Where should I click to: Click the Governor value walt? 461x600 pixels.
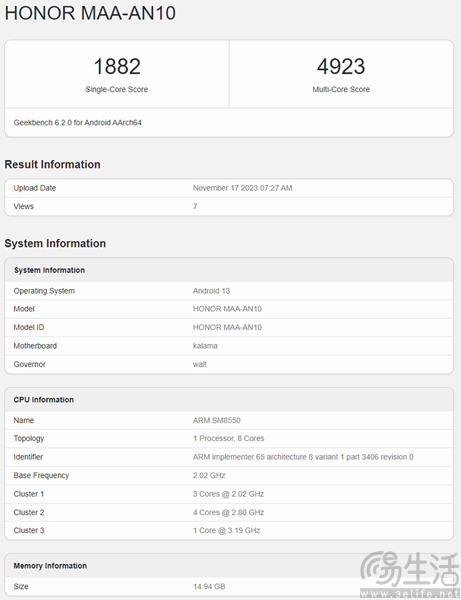point(200,364)
